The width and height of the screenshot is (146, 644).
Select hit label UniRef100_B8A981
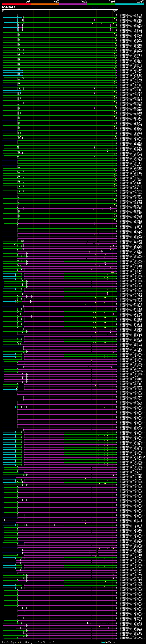click(x=131, y=48)
